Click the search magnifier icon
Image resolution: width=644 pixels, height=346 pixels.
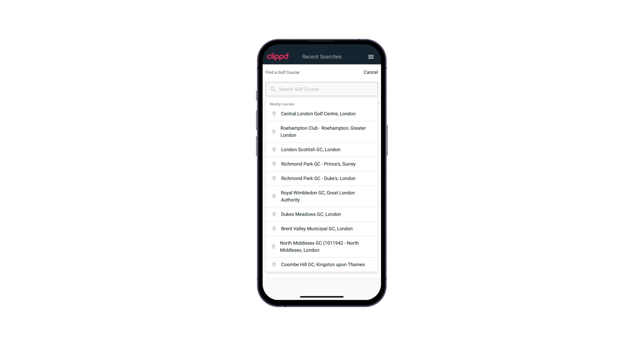(272, 89)
